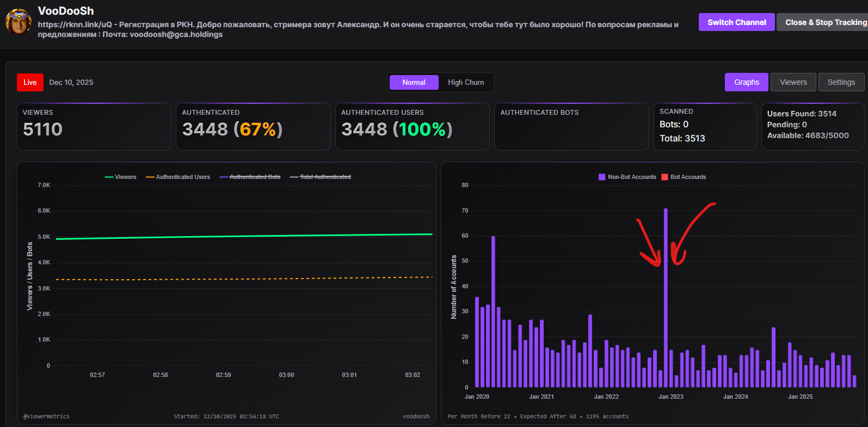The image size is (868, 427).
Task: Open the rknn.link/uQ link in description
Action: [75, 24]
